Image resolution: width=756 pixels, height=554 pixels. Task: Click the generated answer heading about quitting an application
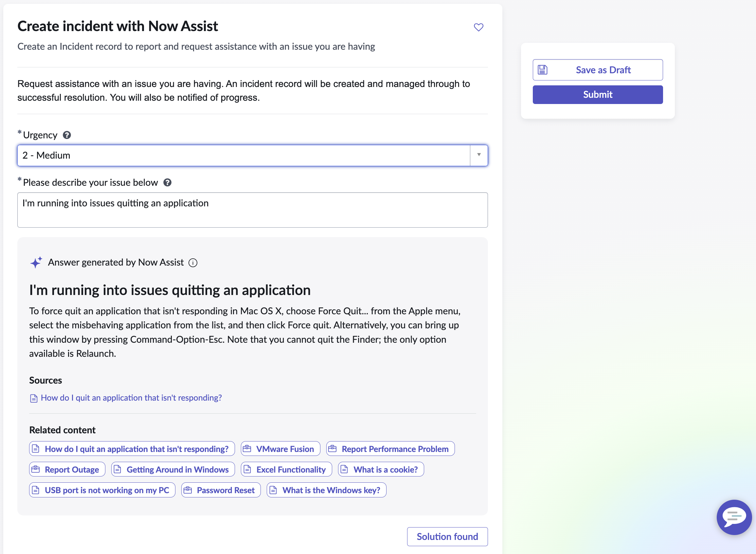pos(170,290)
